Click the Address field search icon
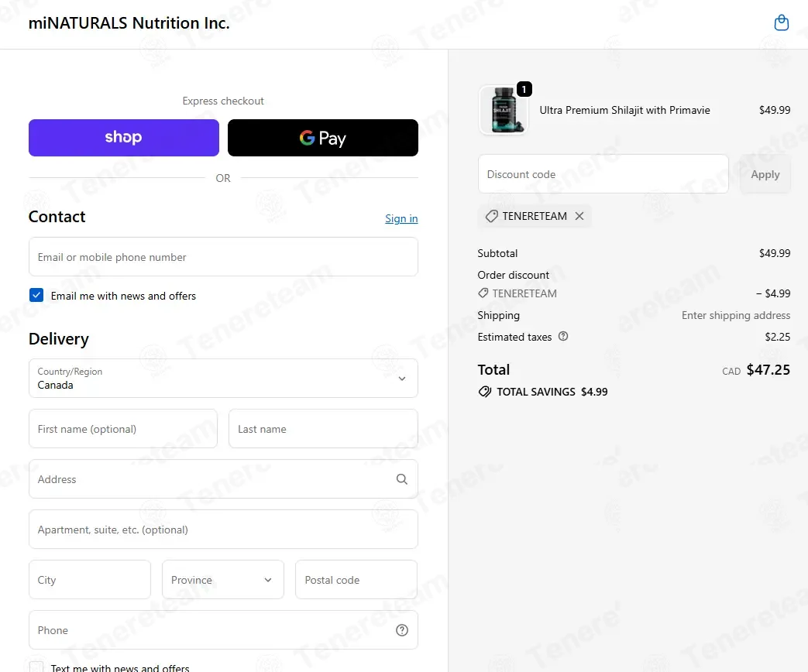808x672 pixels. (x=402, y=479)
